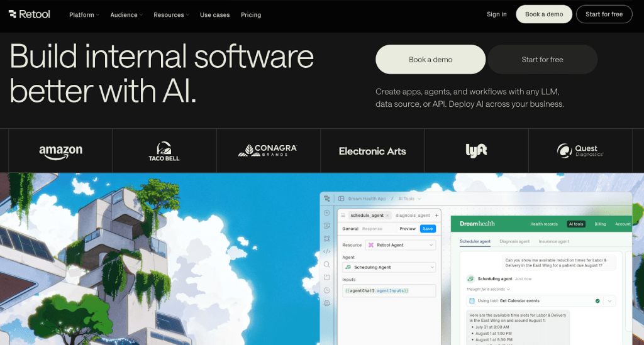Select the Scheduler agent tab
This screenshot has height=345, width=644.
tap(475, 241)
